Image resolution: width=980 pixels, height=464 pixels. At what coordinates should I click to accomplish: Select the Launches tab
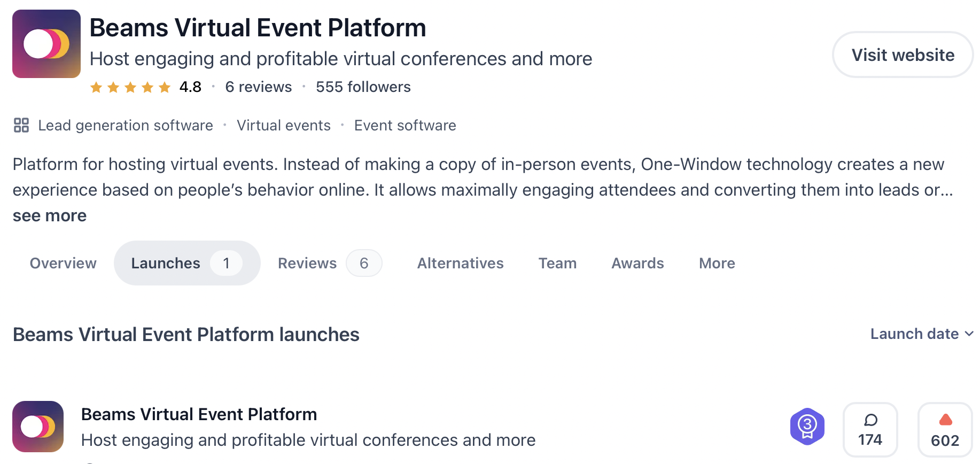point(187,263)
